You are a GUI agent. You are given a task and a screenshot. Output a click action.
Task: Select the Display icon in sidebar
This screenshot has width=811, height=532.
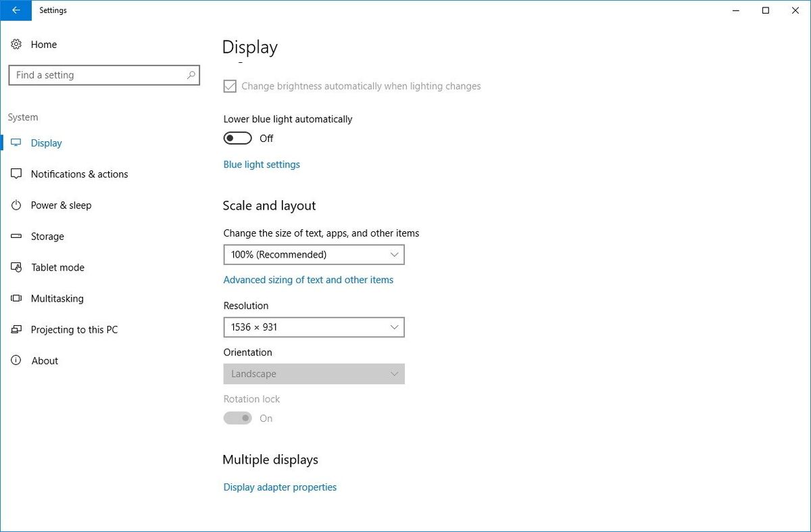[16, 143]
